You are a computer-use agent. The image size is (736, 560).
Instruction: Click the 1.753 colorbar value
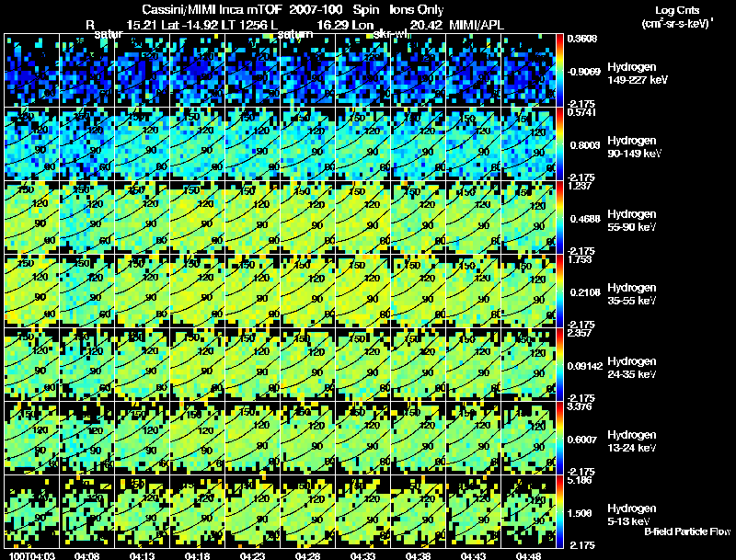point(580,259)
